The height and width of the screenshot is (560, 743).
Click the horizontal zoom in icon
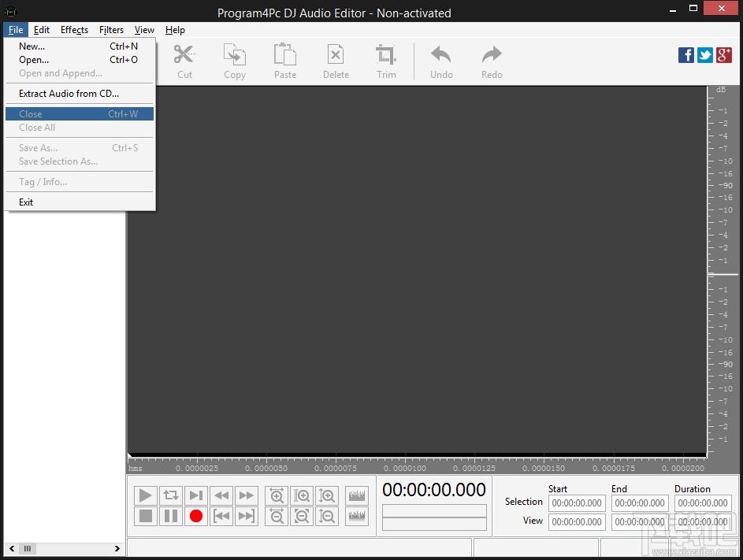(x=277, y=495)
